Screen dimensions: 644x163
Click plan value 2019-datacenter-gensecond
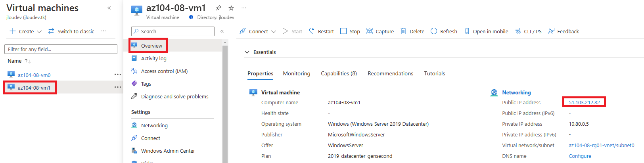360,156
